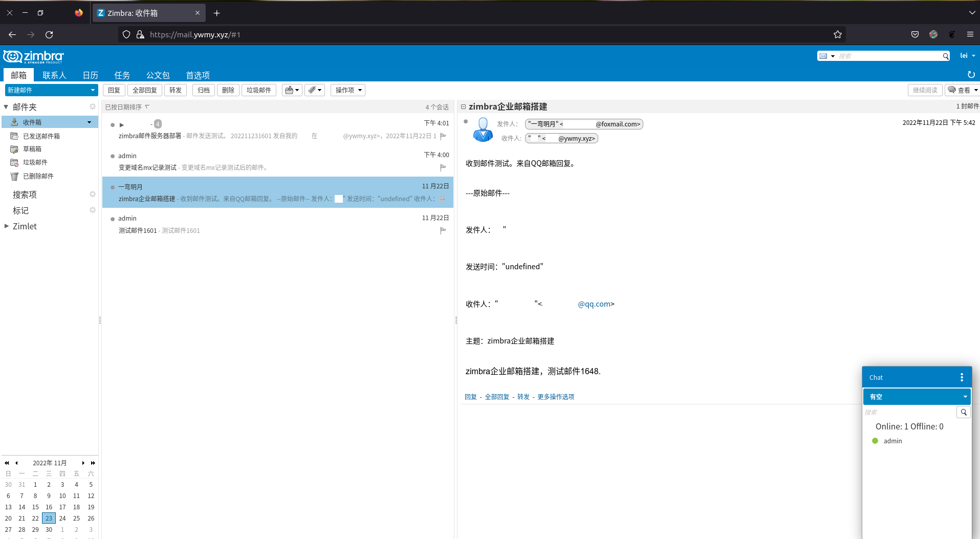980x539 pixels.
Task: Click the gear icon next to 搜索项
Action: (x=93, y=194)
